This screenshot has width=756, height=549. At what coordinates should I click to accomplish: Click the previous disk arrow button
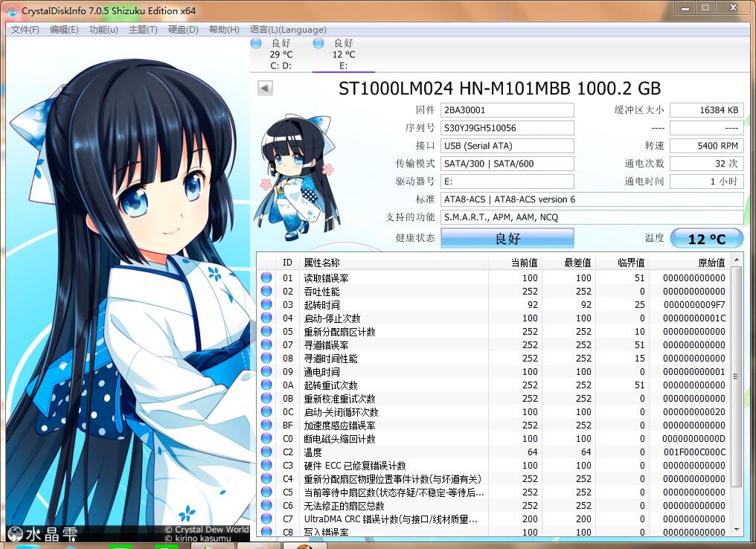pyautogui.click(x=265, y=89)
